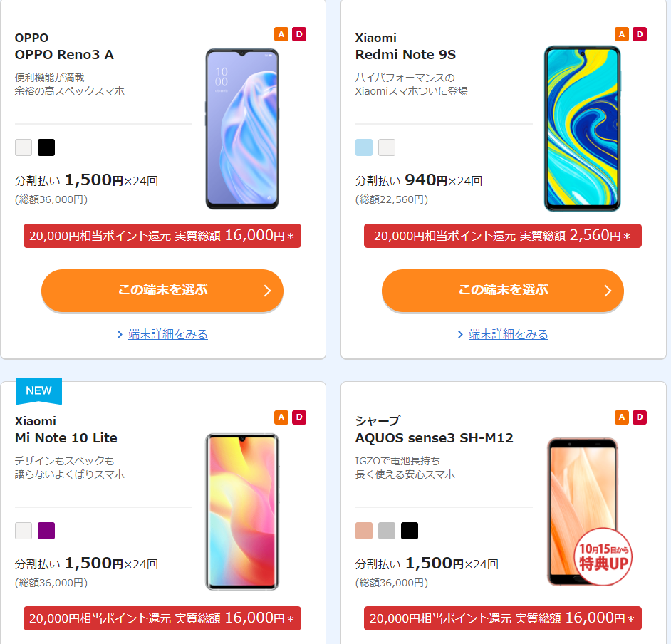Select pink color for AQUOS sense3
671x644 pixels.
[x=364, y=531]
